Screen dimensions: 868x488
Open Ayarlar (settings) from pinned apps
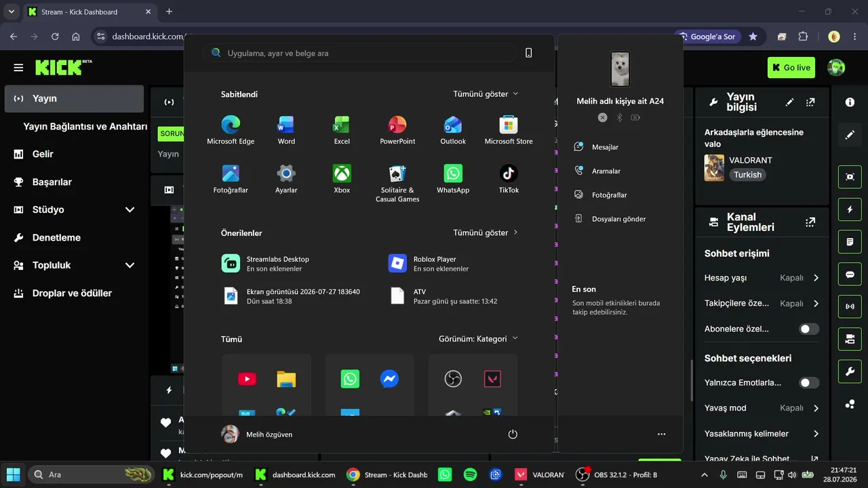286,179
